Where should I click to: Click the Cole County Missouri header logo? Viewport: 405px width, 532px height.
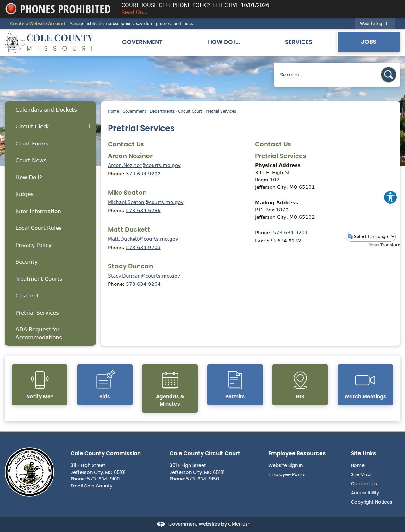coord(49,42)
